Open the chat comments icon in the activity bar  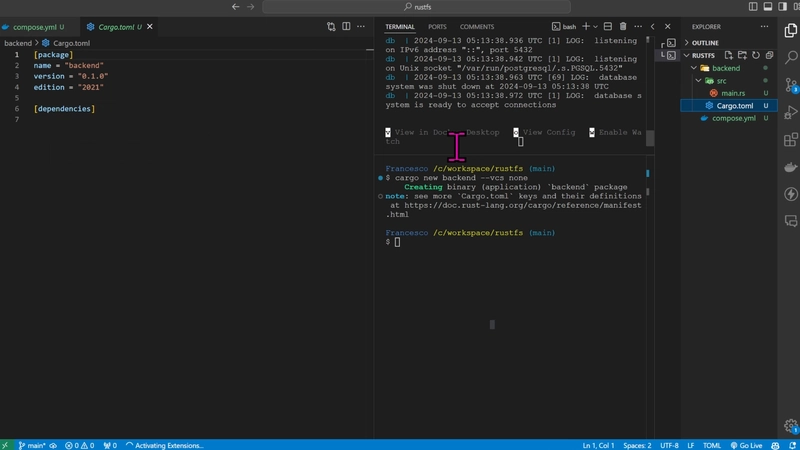[791, 221]
